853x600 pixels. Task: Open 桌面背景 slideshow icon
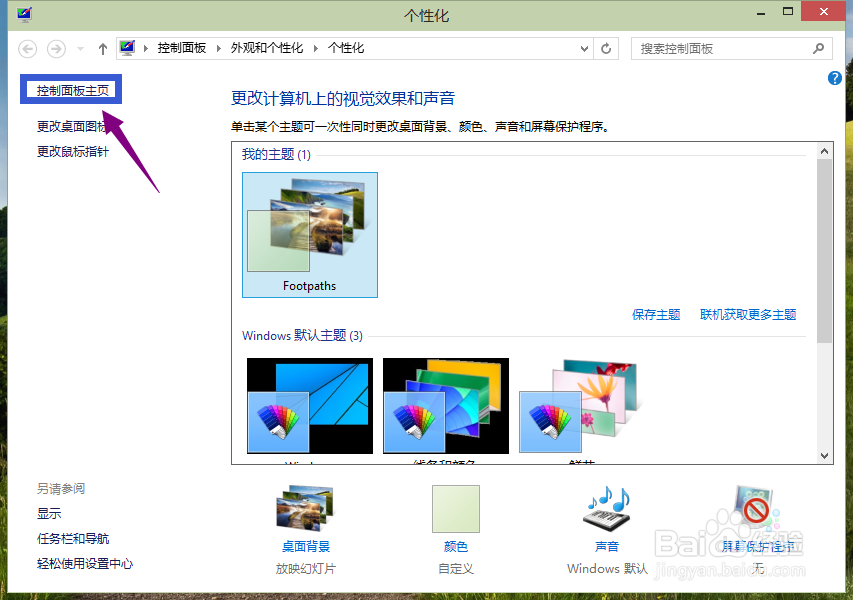(x=305, y=508)
